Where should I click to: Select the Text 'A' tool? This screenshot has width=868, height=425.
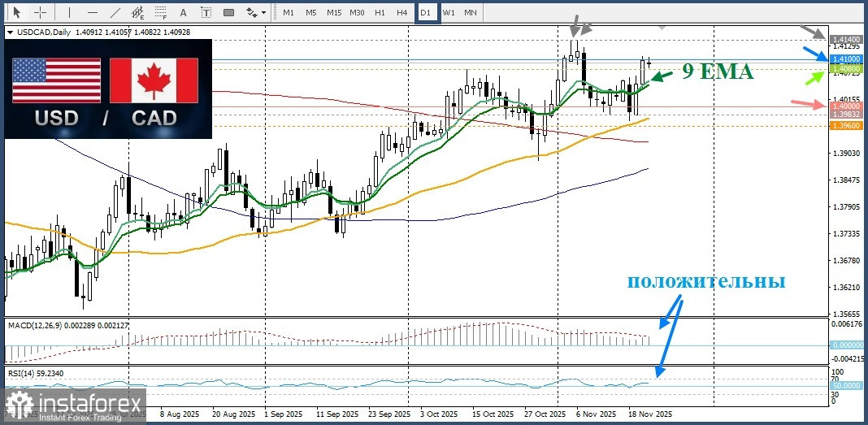click(183, 12)
